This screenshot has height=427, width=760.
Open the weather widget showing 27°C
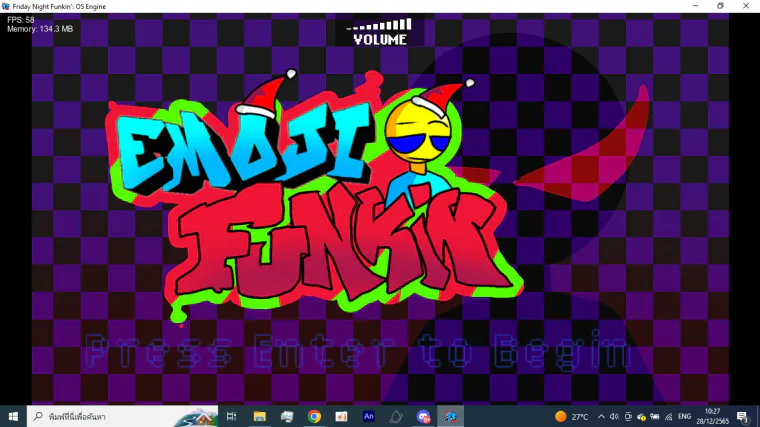[571, 416]
